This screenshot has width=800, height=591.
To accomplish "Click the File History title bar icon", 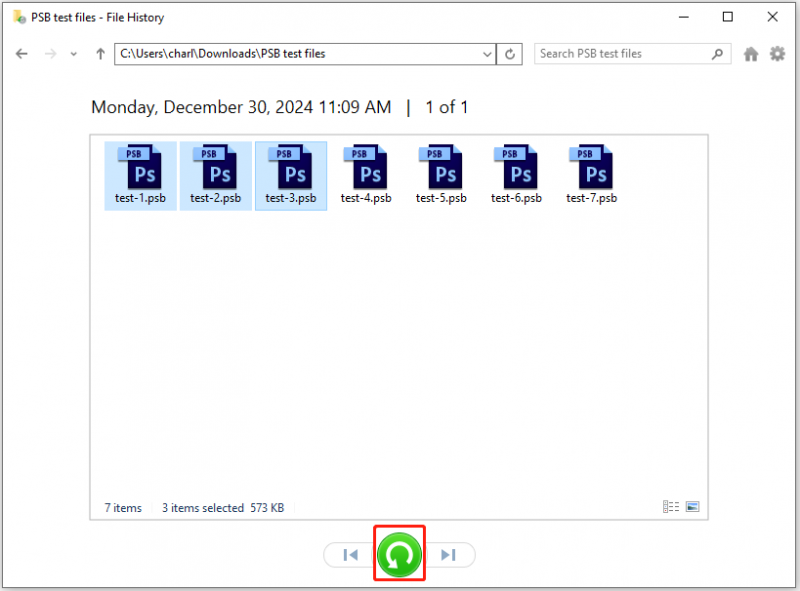I will pyautogui.click(x=19, y=17).
